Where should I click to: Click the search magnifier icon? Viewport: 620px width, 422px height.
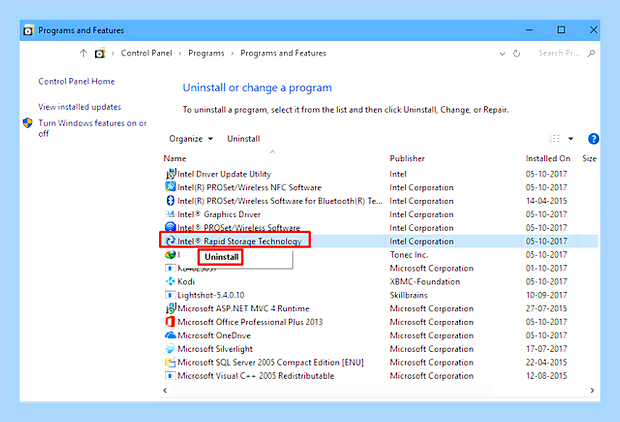591,53
